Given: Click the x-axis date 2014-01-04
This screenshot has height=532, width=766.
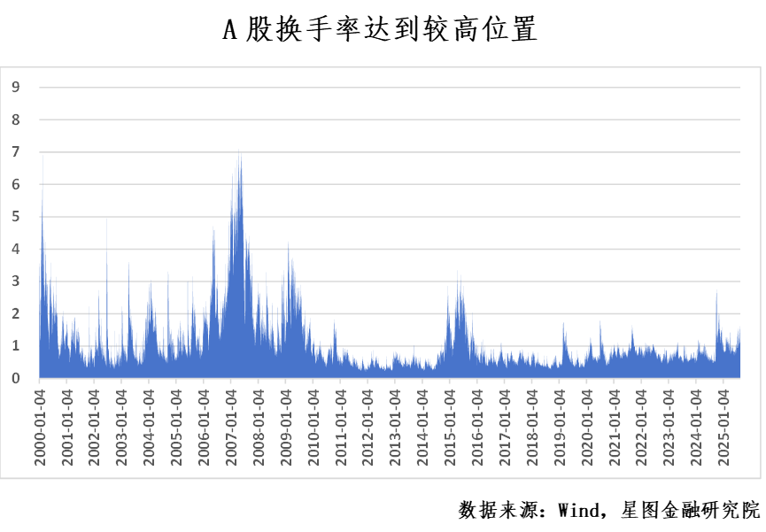Looking at the screenshot, I should click(422, 428).
